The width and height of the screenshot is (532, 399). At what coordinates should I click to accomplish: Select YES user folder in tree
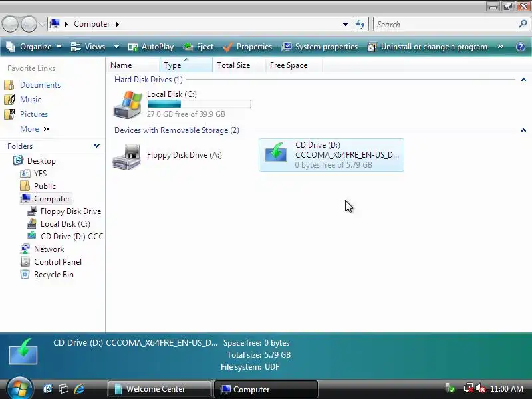40,174
